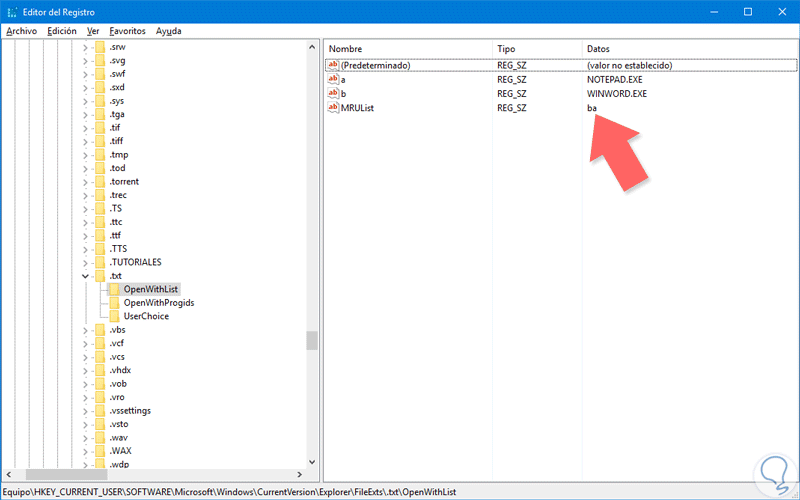Open the Ver menu
Screen dimensions: 800x500
93,31
